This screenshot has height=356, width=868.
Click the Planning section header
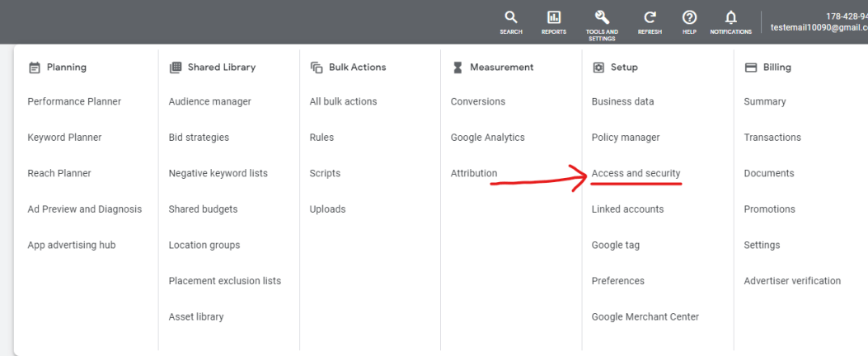[66, 68]
